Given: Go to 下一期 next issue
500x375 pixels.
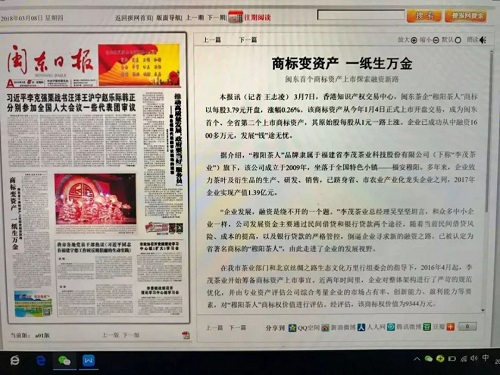Looking at the screenshot, I should point(216,17).
